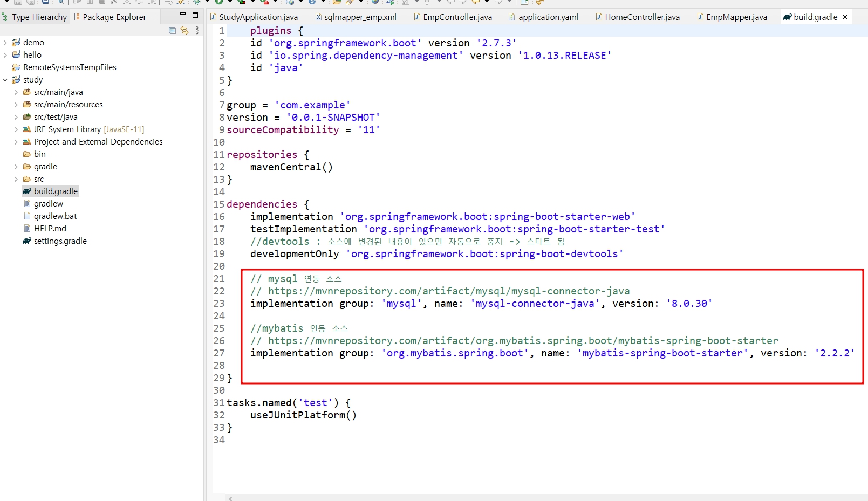Image resolution: width=868 pixels, height=501 pixels.
Task: Select settings.gradle in Package Explorer
Action: pos(59,241)
